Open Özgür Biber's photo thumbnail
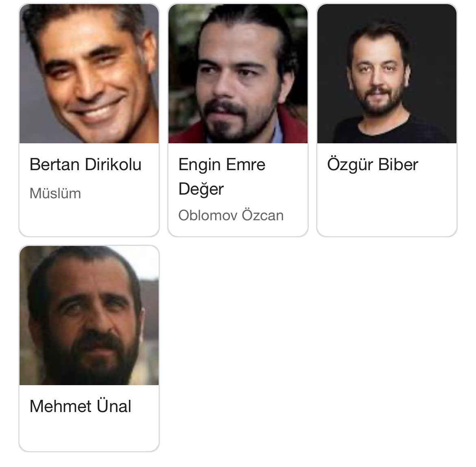This screenshot has height=467, width=476. (387, 74)
